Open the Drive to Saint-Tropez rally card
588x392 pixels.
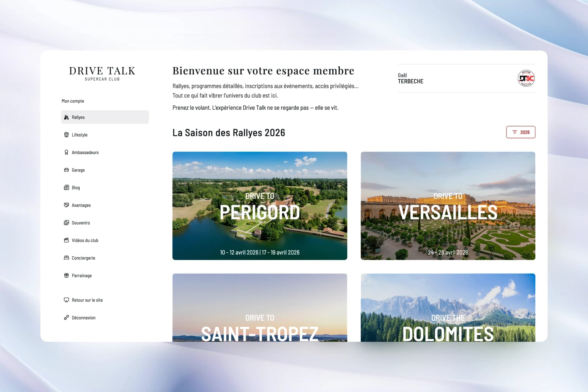(260, 307)
